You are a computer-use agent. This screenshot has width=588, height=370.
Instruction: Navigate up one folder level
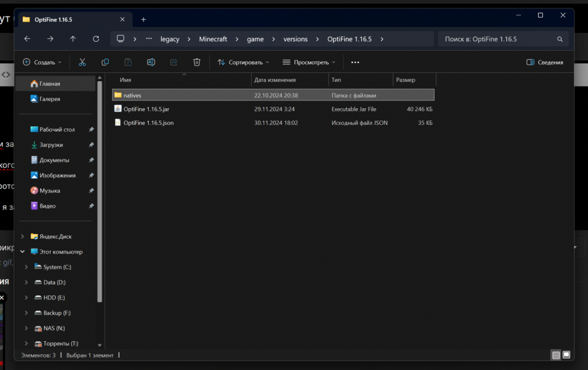pyautogui.click(x=73, y=39)
